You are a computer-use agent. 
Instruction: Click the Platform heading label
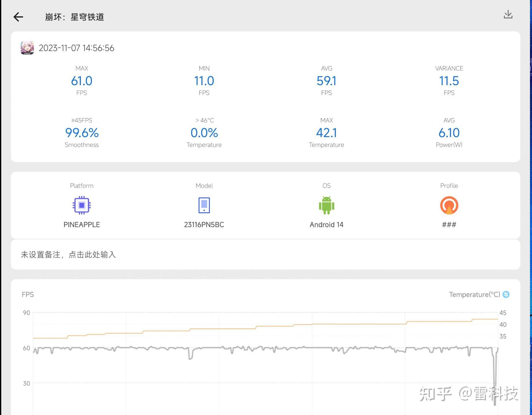82,186
